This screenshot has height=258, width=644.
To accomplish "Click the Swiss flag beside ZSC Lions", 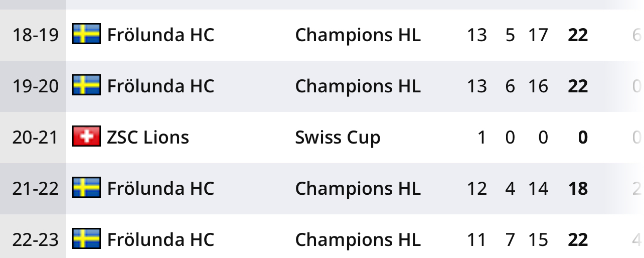I will [x=86, y=137].
